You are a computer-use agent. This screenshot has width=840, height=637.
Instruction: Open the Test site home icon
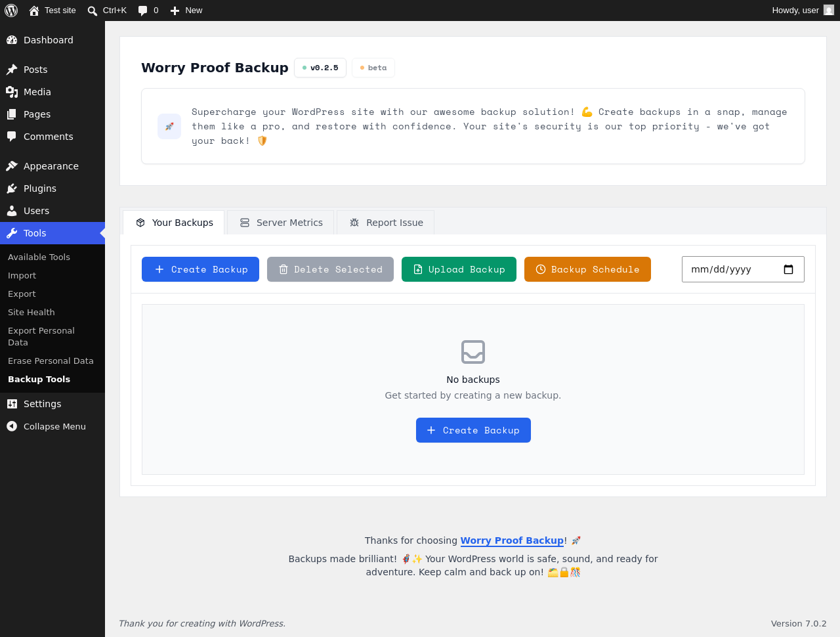34,11
